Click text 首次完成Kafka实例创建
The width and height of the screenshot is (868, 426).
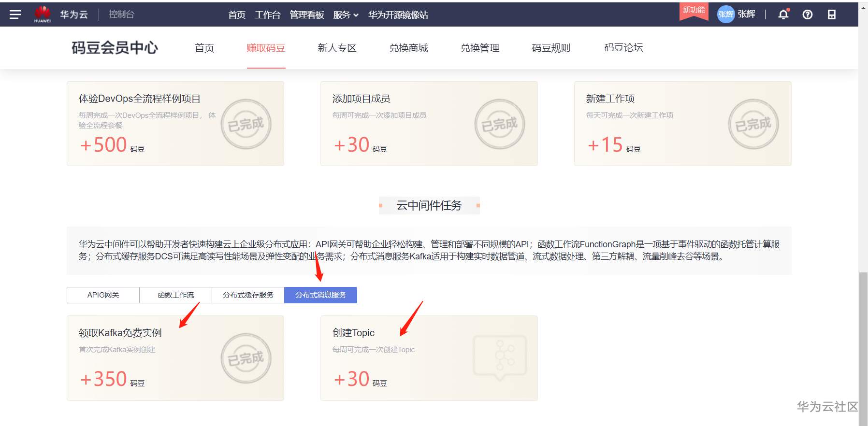(117, 350)
